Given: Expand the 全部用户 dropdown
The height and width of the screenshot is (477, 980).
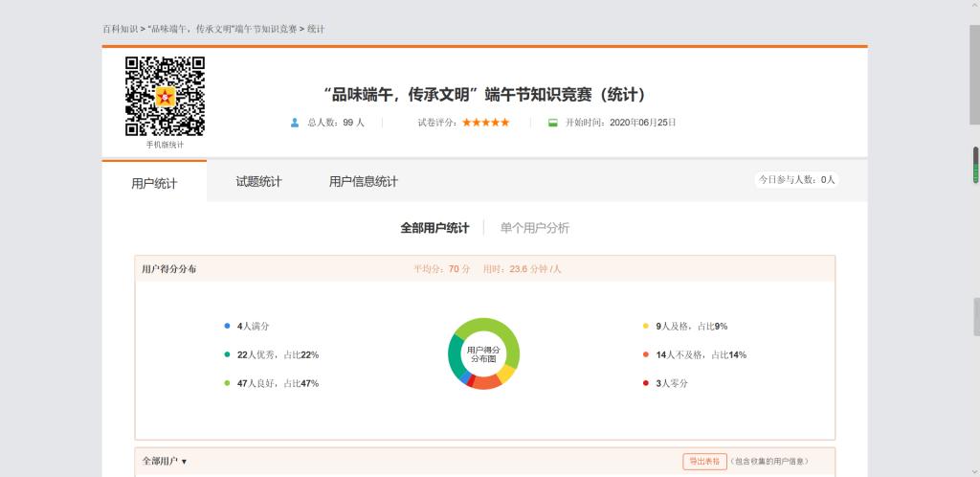Looking at the screenshot, I should point(165,462).
